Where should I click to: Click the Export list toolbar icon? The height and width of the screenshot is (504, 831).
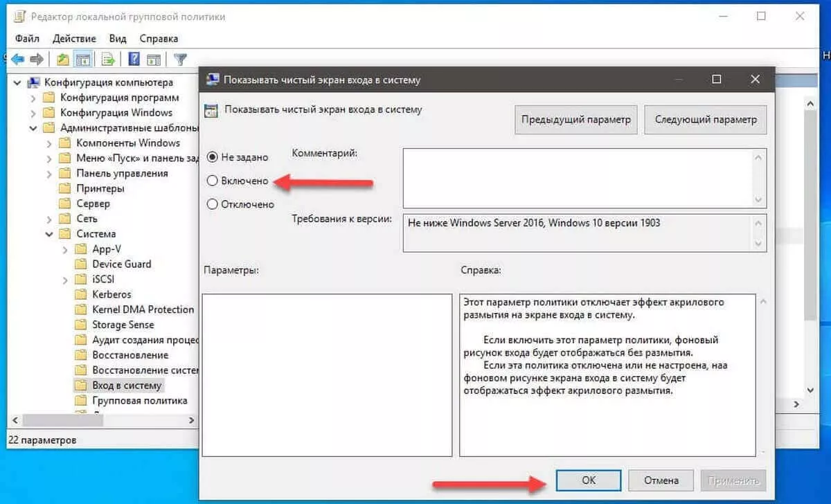[108, 60]
